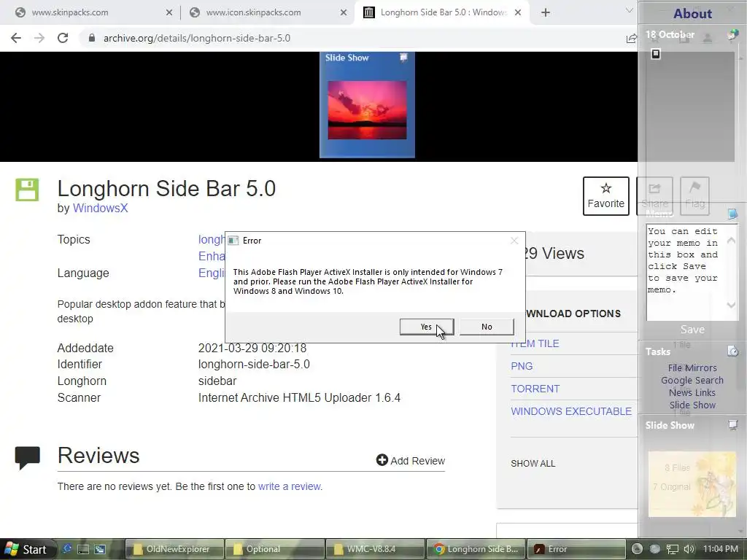Click SHOW ALL download files
Screen dimensions: 747x560
click(533, 463)
